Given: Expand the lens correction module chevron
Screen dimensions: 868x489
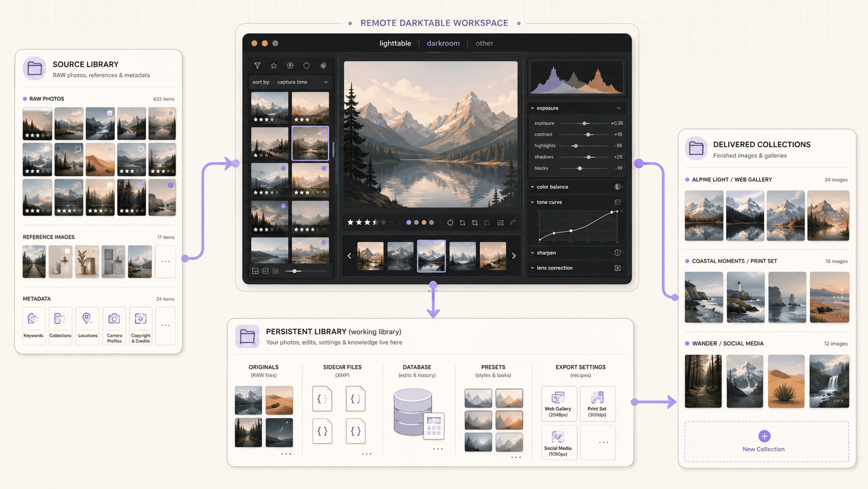Looking at the screenshot, I should tap(532, 268).
